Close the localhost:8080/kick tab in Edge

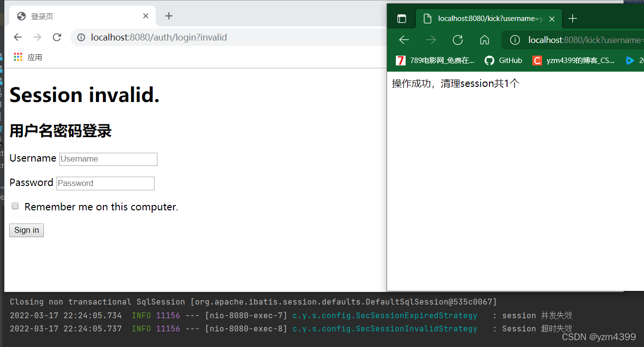(552, 19)
